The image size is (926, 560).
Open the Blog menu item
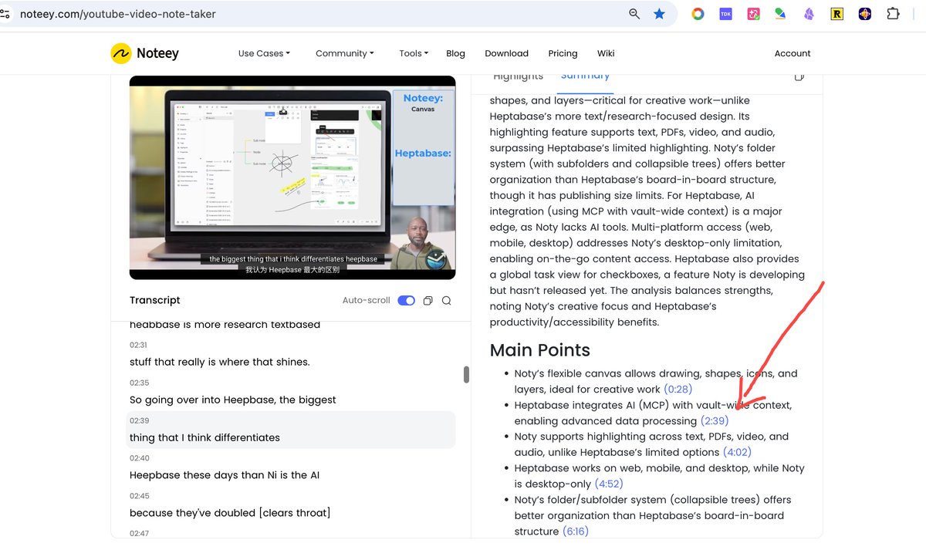[x=455, y=53]
